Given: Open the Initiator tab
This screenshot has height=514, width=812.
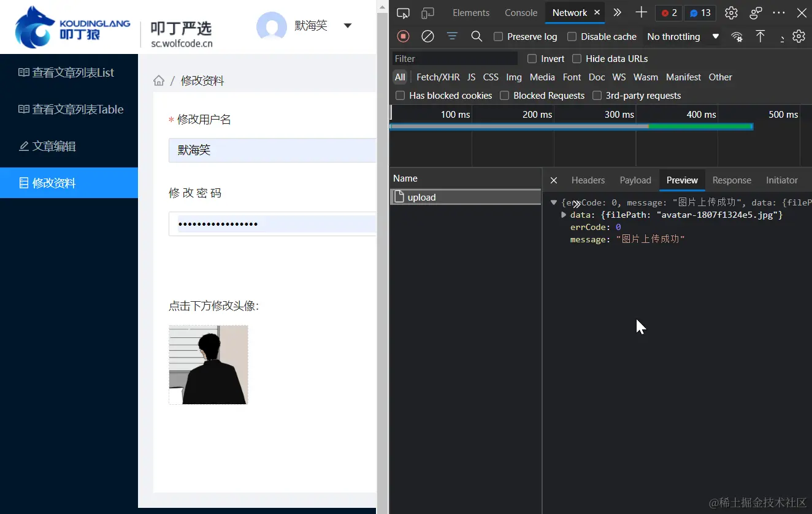Looking at the screenshot, I should coord(782,180).
